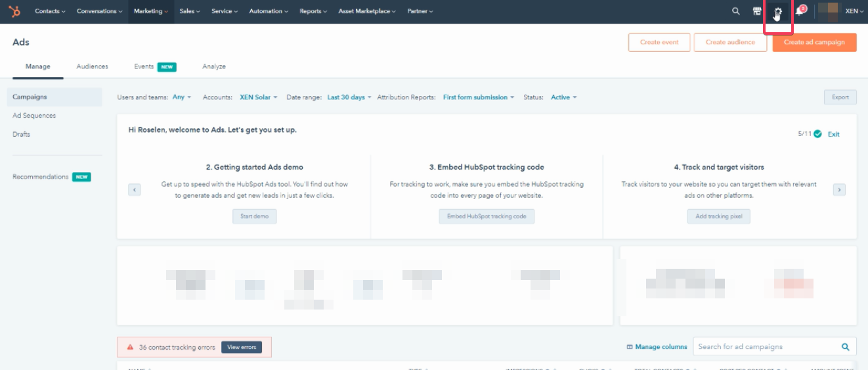Screen dimensions: 868x370
Task: Go to previous setup step arrow
Action: [134, 190]
